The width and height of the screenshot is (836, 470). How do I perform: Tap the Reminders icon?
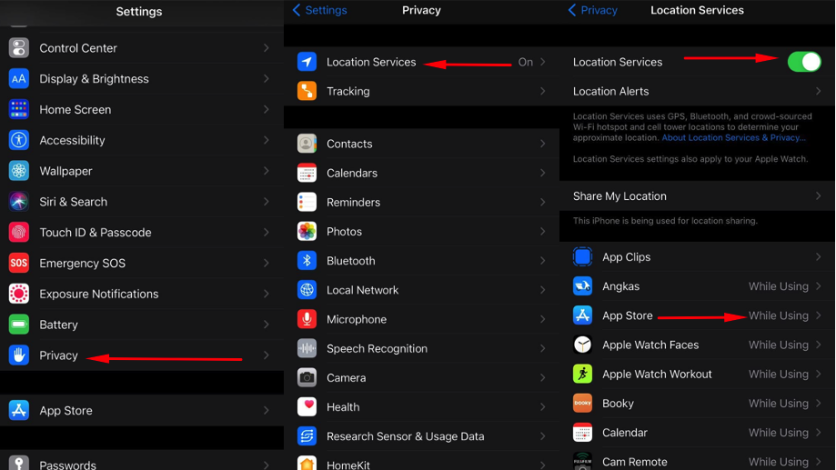[x=307, y=202]
